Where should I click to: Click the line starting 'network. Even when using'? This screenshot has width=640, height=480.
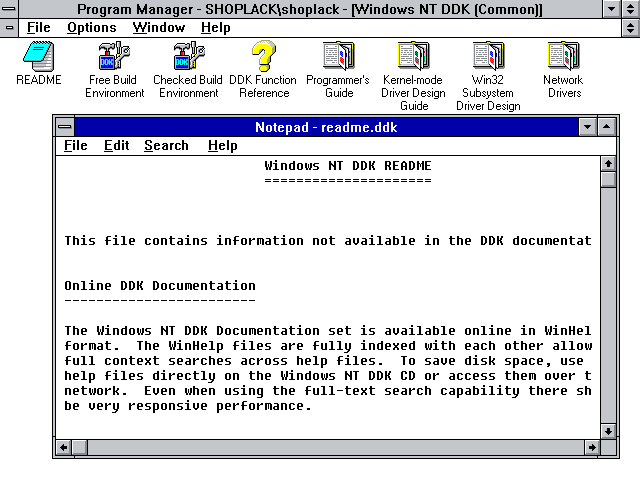click(x=328, y=391)
